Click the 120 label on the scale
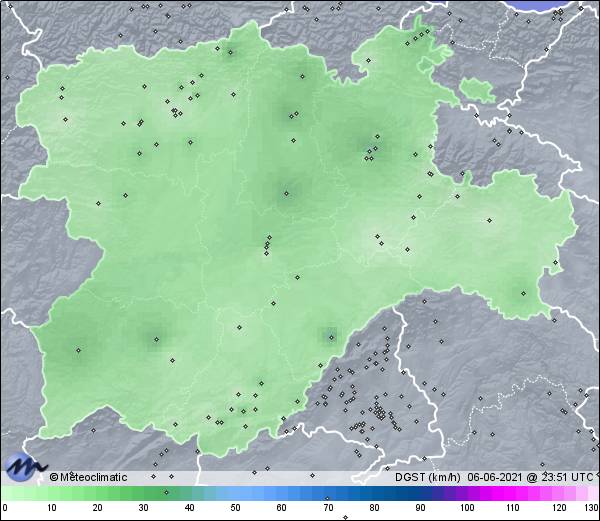Screen dimensions: 600x521 pyautogui.click(x=559, y=508)
